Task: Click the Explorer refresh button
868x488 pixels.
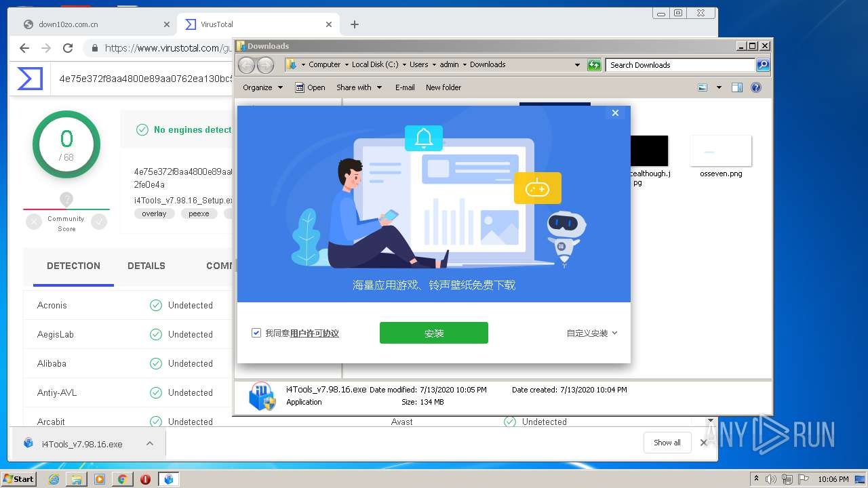Action: point(594,65)
